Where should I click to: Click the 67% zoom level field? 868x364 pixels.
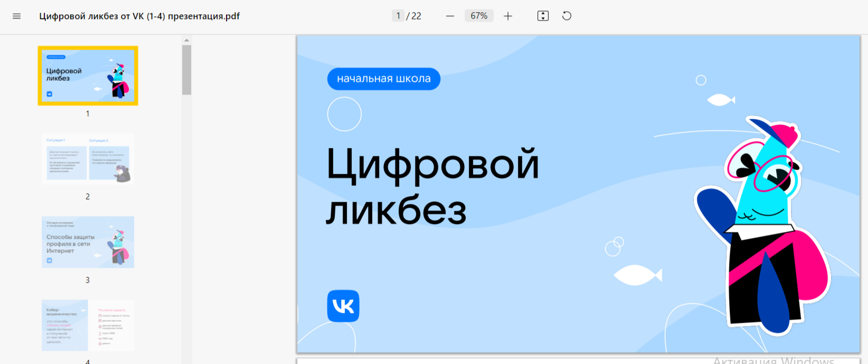[479, 16]
